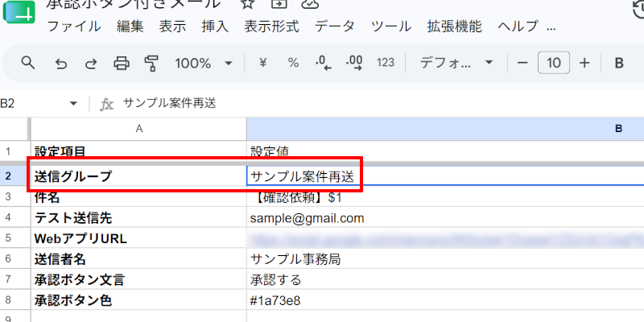Click the search menus magnifier icon
The width and height of the screenshot is (644, 322).
27,63
